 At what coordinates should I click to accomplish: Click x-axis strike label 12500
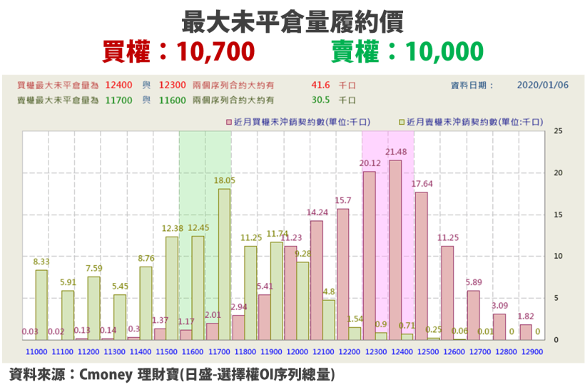[x=428, y=352]
